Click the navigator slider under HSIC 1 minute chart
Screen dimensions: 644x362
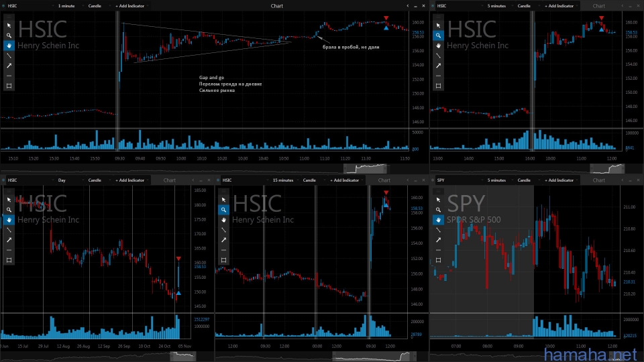[x=366, y=168]
